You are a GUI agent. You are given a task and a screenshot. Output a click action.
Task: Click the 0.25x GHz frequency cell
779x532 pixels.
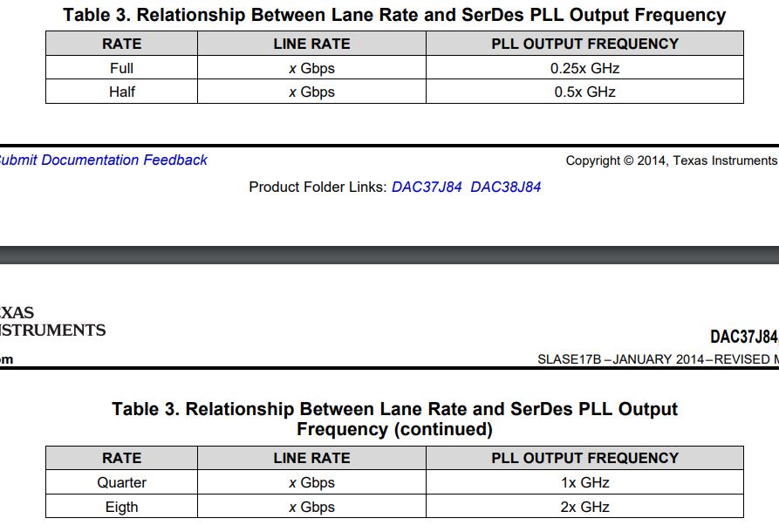point(584,68)
